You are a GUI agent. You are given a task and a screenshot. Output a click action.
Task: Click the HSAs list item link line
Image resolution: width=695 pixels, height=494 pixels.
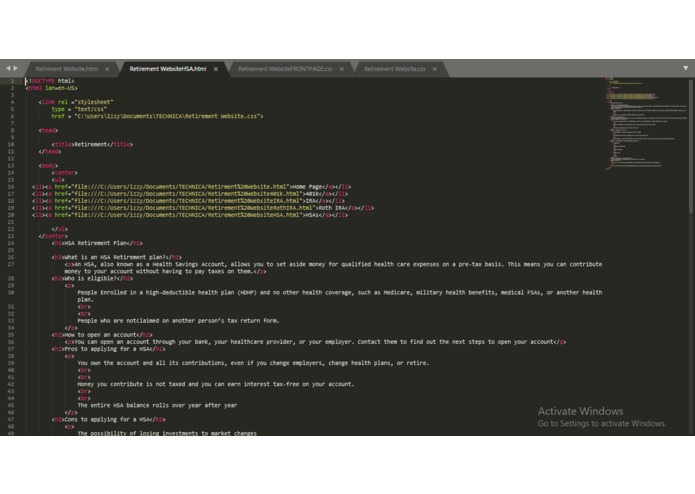190,215
